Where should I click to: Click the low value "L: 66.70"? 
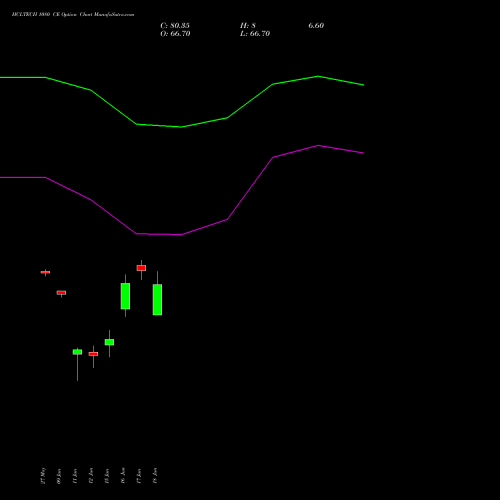click(255, 34)
